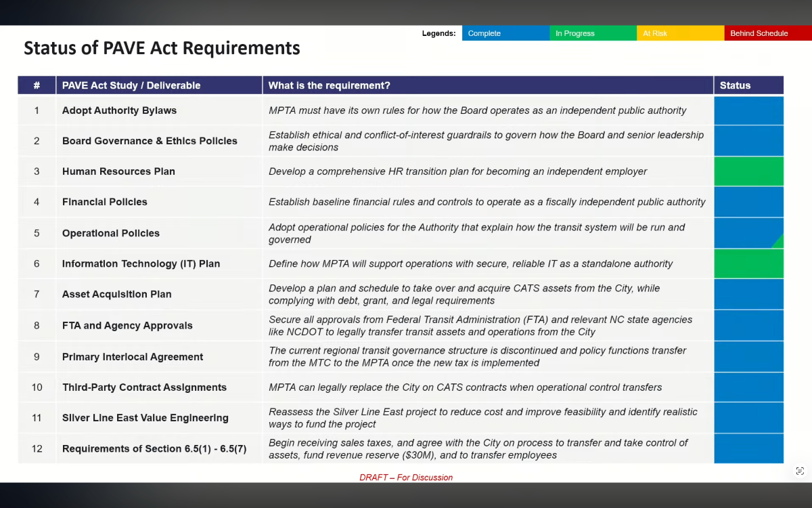Click the requirement starting 'Adopt operational policies'
This screenshot has width=812, height=508.
tap(476, 233)
